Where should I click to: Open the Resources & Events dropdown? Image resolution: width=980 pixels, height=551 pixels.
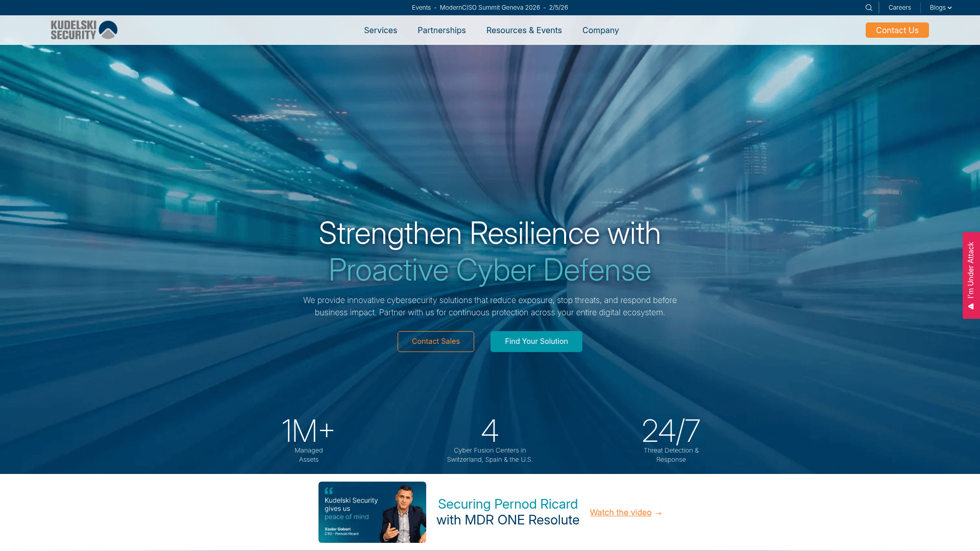(x=524, y=30)
